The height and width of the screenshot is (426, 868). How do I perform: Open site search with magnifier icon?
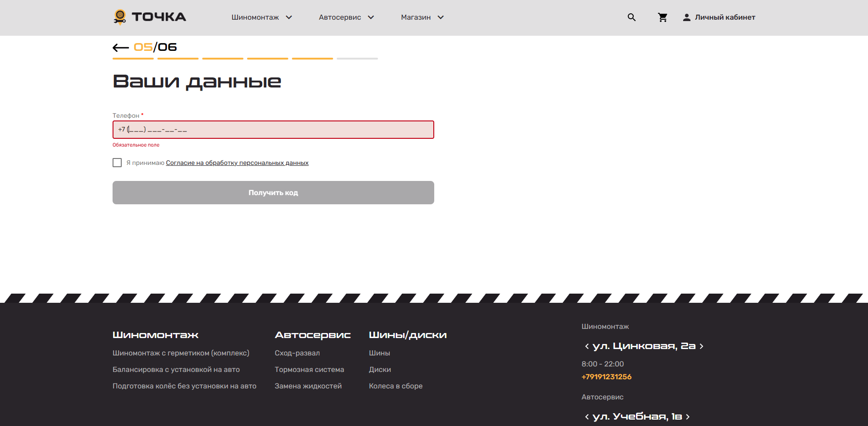tap(631, 17)
